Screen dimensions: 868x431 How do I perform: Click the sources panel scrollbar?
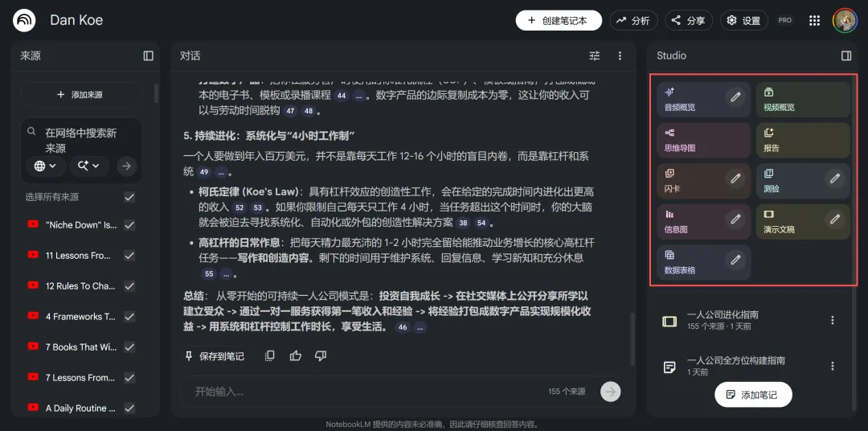(156, 93)
